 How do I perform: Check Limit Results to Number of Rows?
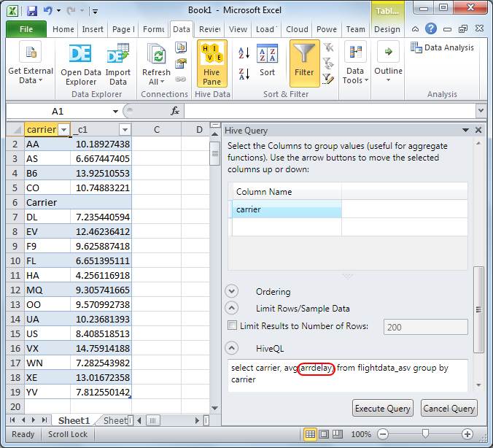(233, 325)
